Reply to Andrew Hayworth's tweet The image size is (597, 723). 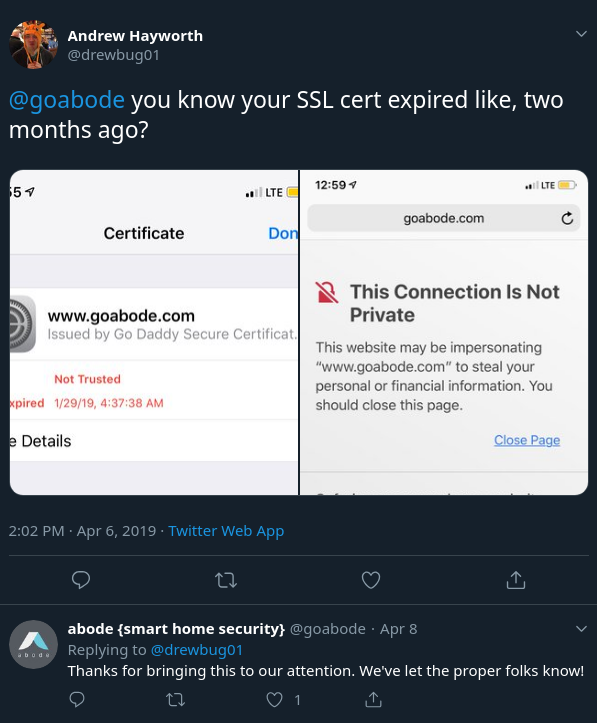(81, 580)
